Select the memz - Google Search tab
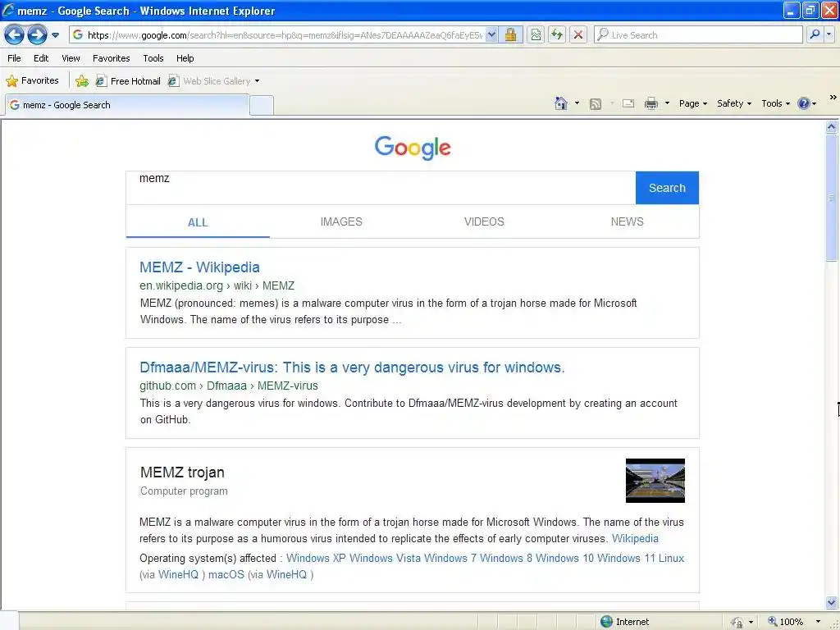The image size is (840, 630). (127, 105)
